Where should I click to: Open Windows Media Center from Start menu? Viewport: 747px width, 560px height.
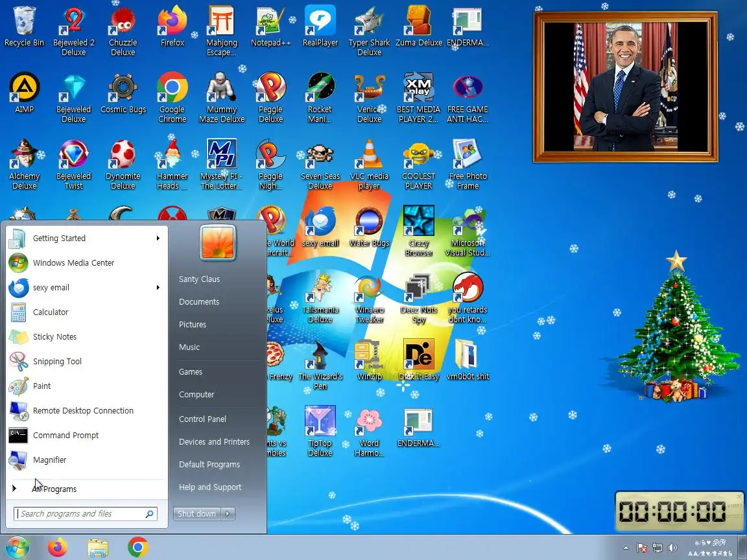[x=86, y=263]
